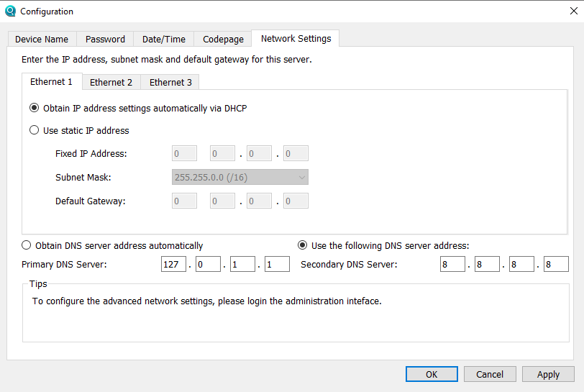The width and height of the screenshot is (584, 392).
Task: Go to the Date/Time tab
Action: tap(163, 39)
